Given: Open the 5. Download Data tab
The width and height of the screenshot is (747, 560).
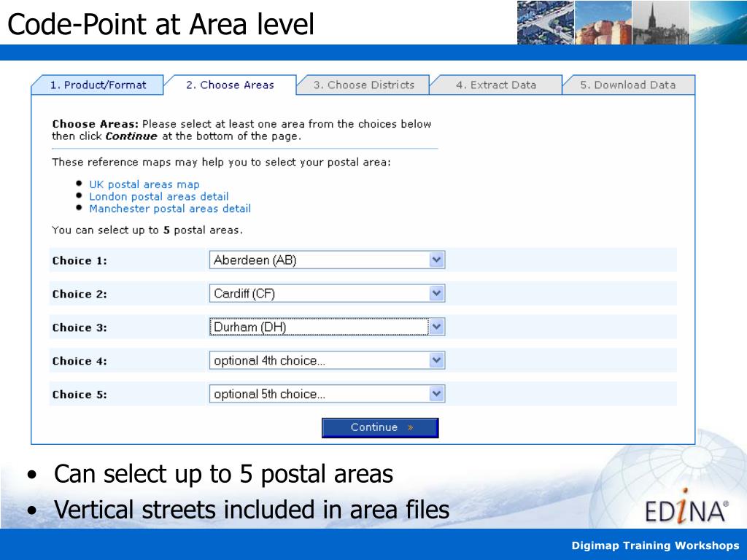Looking at the screenshot, I should pos(628,85).
